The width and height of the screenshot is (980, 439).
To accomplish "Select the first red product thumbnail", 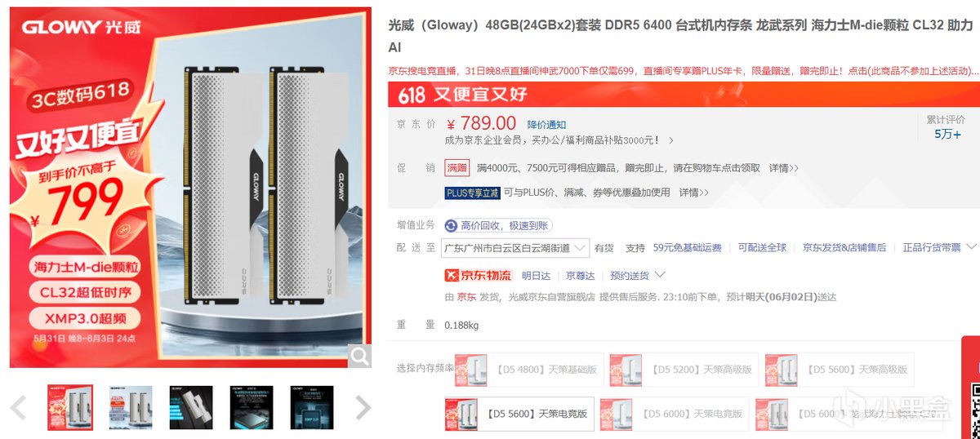I will click(70, 407).
